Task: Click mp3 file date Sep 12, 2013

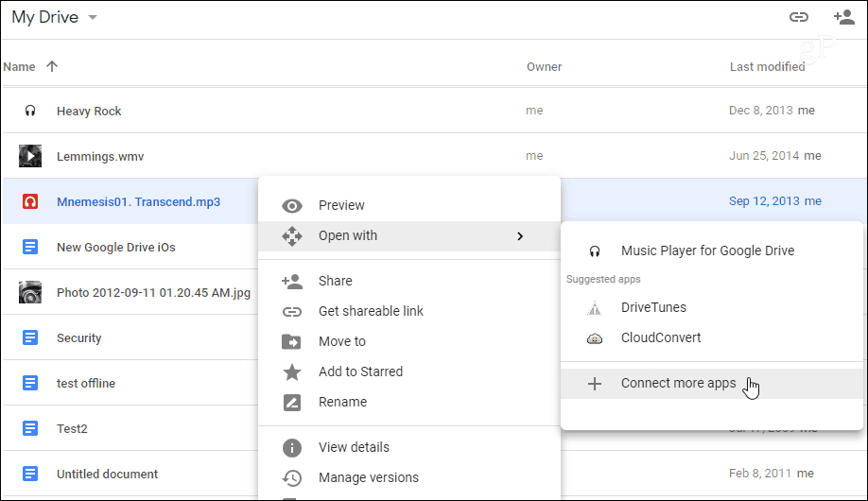Action: [764, 201]
